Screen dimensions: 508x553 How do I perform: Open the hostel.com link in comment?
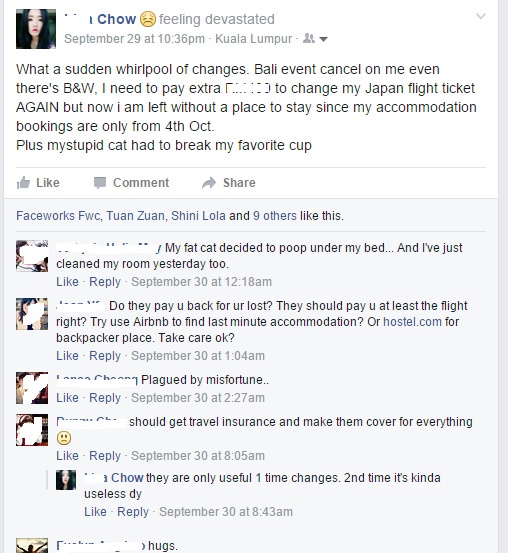[412, 322]
